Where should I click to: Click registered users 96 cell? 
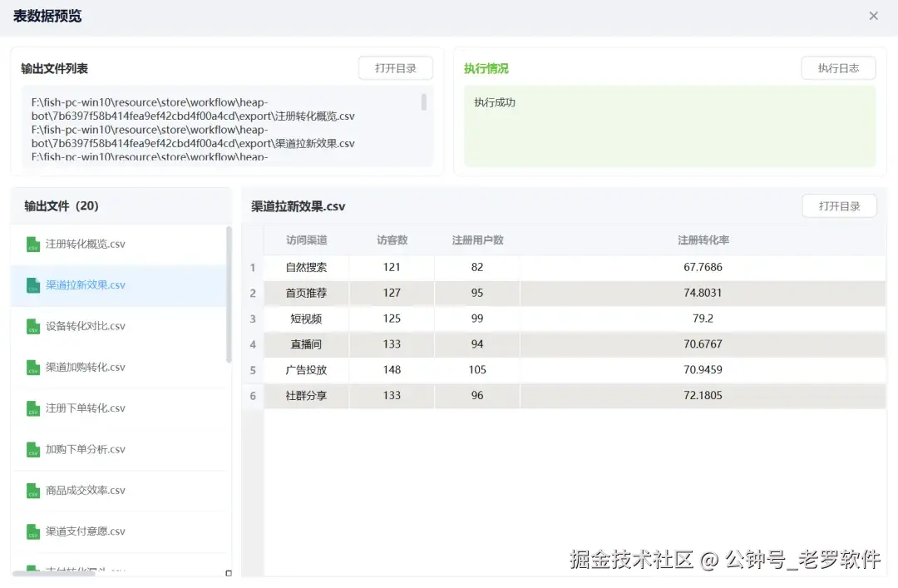pos(477,396)
